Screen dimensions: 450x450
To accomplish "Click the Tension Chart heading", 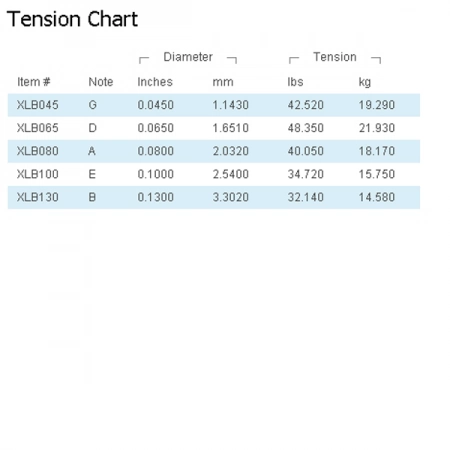I will (x=72, y=19).
